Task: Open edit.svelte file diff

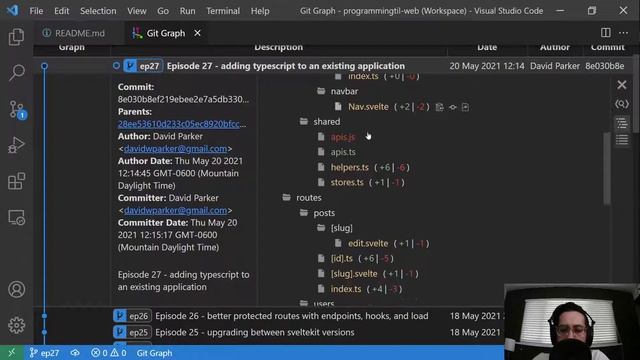Action: pos(368,244)
